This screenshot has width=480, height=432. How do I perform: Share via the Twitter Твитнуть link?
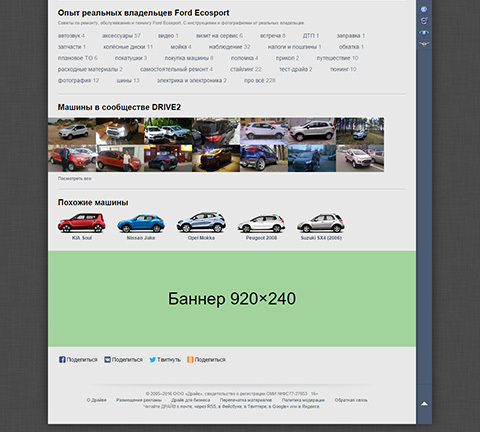[168, 360]
